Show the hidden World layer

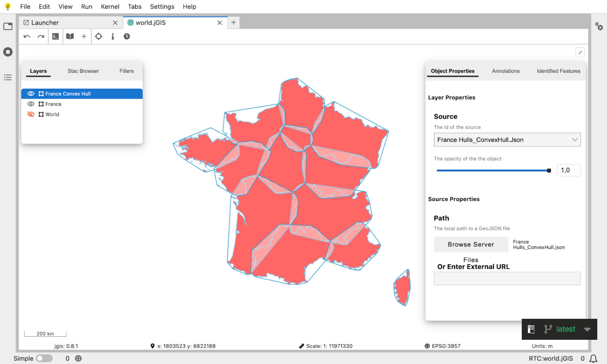point(31,114)
